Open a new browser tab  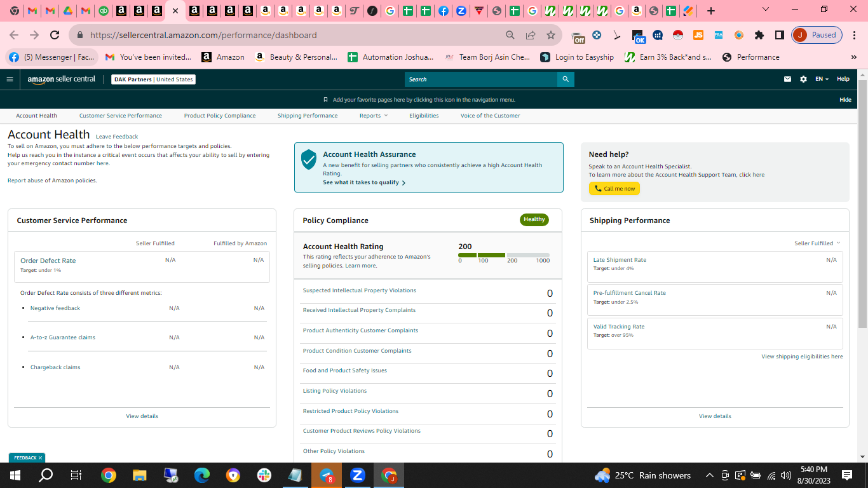[711, 11]
